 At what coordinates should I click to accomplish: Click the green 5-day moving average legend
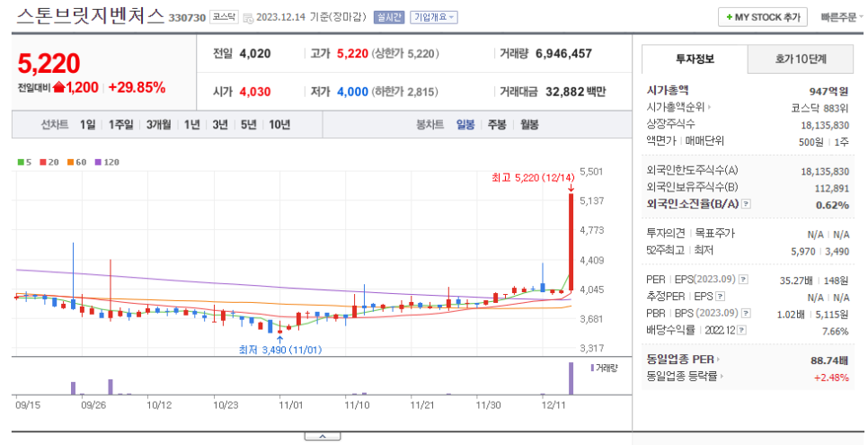point(24,163)
